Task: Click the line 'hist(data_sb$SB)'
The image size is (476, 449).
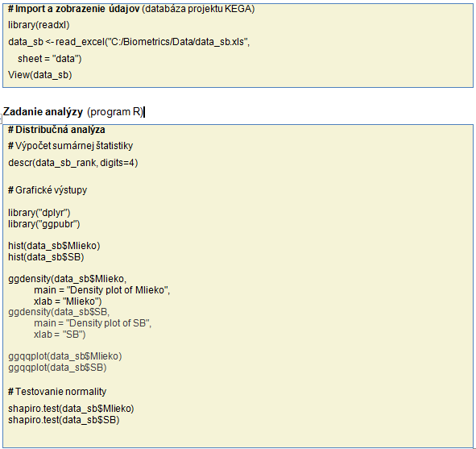Action: [46, 257]
